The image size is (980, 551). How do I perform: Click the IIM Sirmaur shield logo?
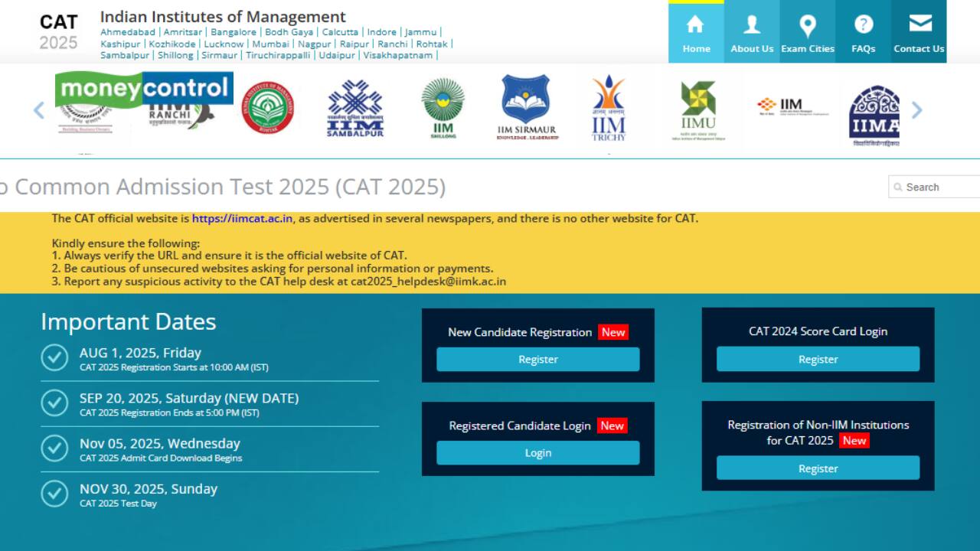pos(525,108)
